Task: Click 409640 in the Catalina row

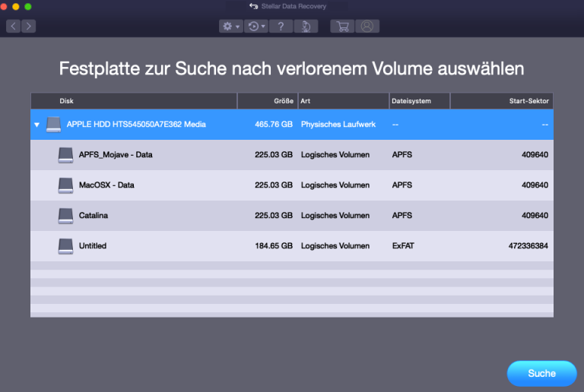Action: 535,215
